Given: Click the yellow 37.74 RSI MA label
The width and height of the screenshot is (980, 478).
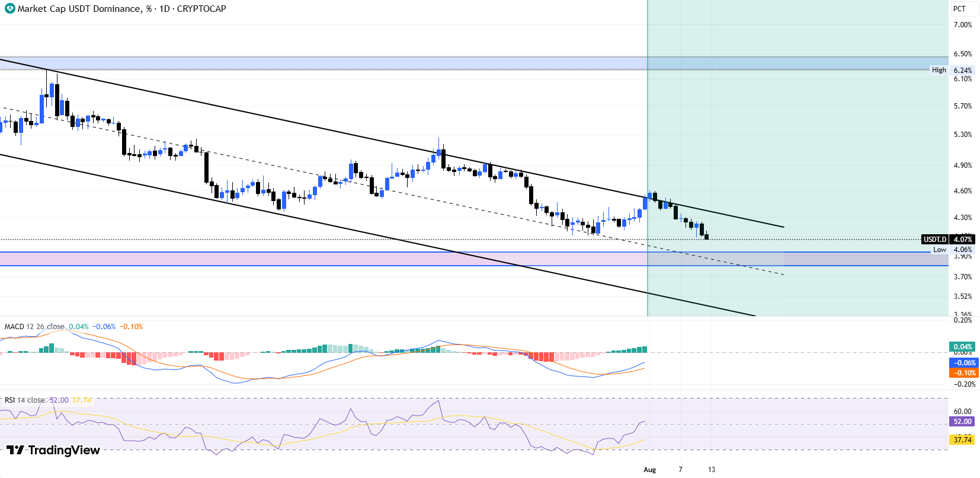Looking at the screenshot, I should coord(962,439).
